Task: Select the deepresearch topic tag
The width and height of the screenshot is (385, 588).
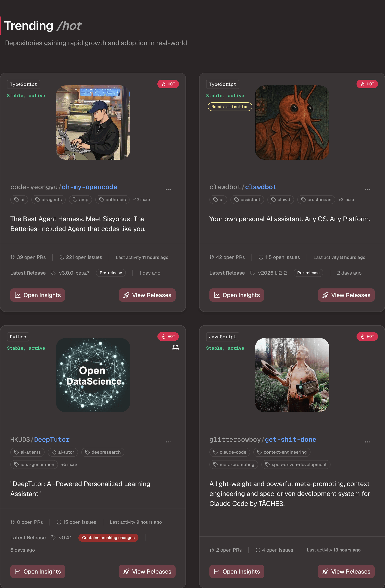Action: (x=103, y=452)
